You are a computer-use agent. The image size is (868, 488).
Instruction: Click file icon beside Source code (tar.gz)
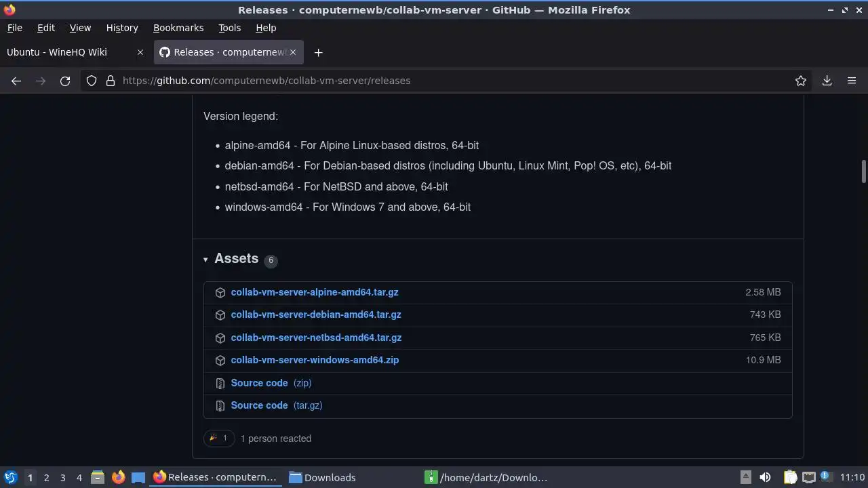[x=220, y=406]
